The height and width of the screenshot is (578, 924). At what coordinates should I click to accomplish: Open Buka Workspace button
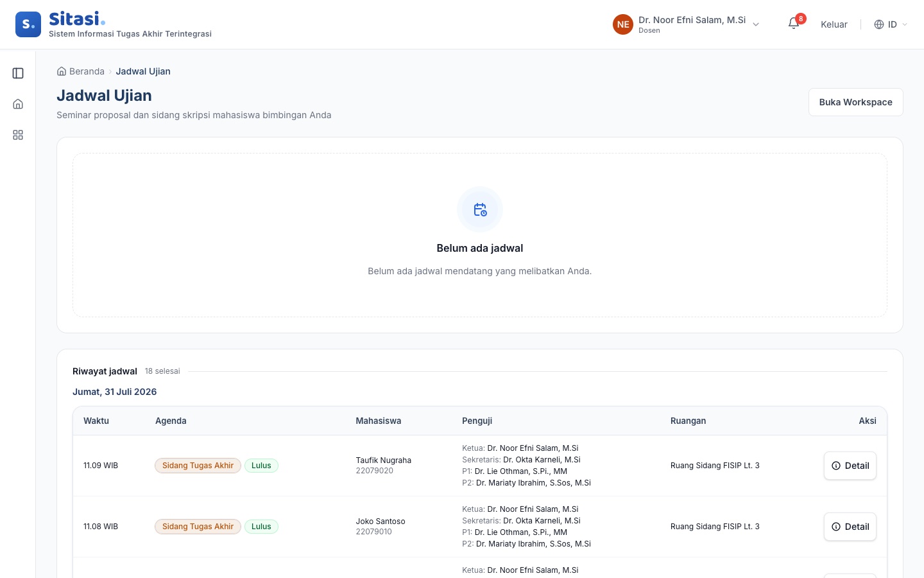tap(856, 102)
